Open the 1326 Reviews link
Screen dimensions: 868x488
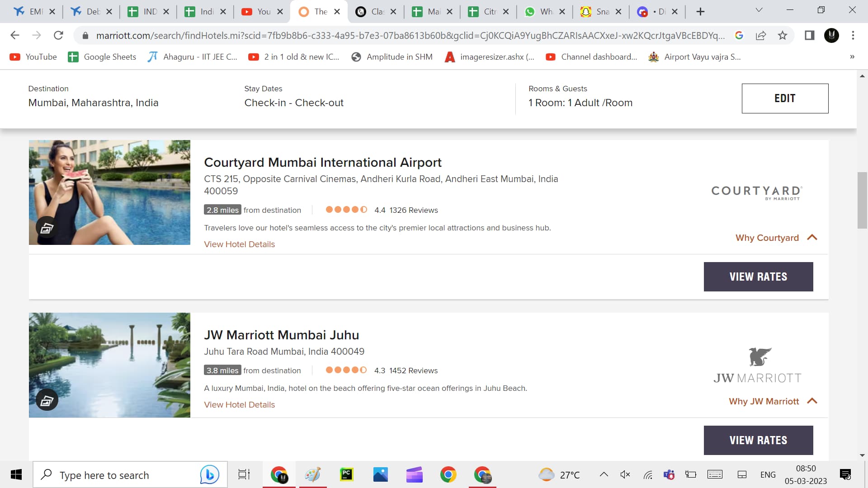click(414, 210)
